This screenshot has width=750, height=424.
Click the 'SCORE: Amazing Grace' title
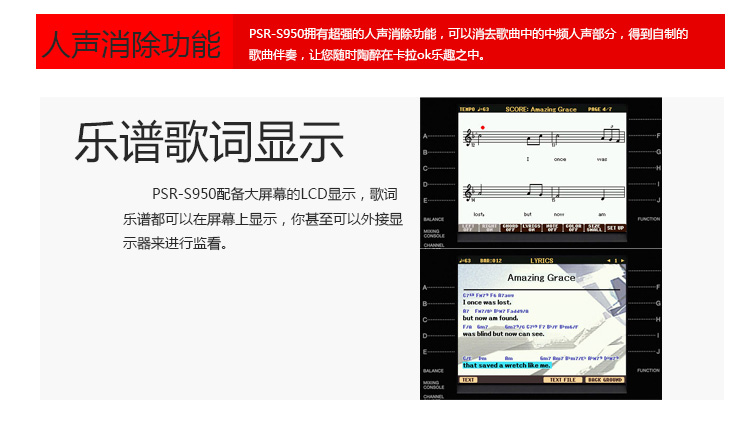point(540,109)
